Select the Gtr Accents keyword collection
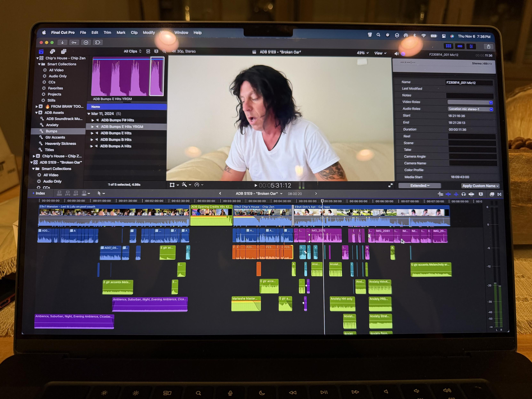Viewport: 532px width, 399px height. [55, 137]
